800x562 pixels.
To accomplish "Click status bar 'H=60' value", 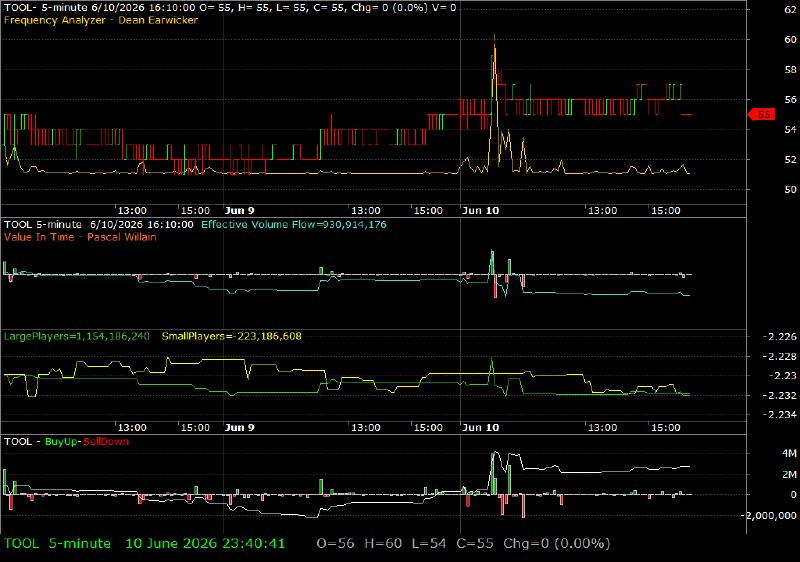I will 383,544.
